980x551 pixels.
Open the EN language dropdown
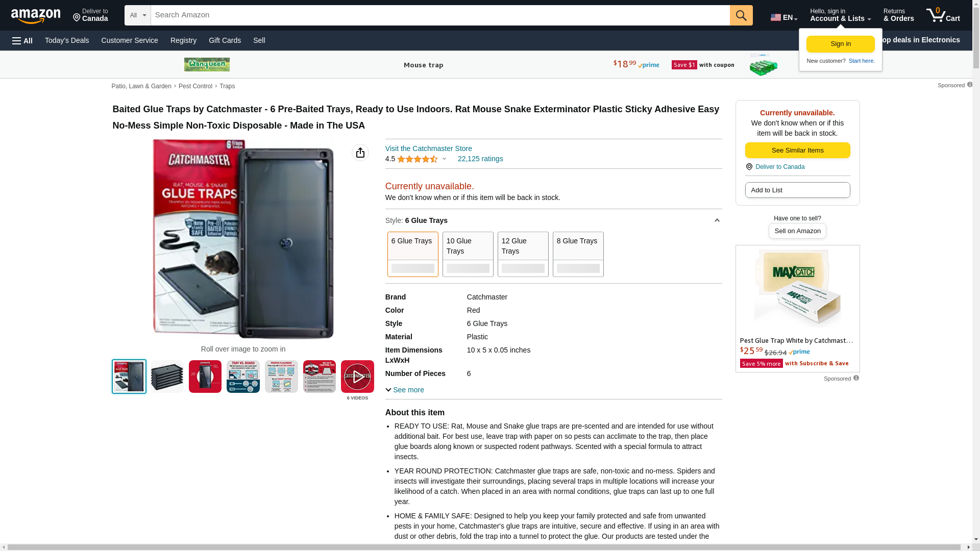tap(784, 17)
